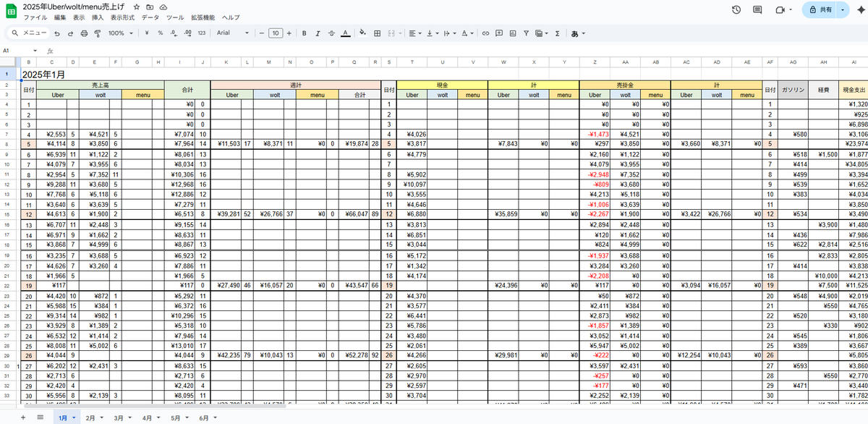Open the 編集 menu
868x424 pixels.
(x=60, y=17)
